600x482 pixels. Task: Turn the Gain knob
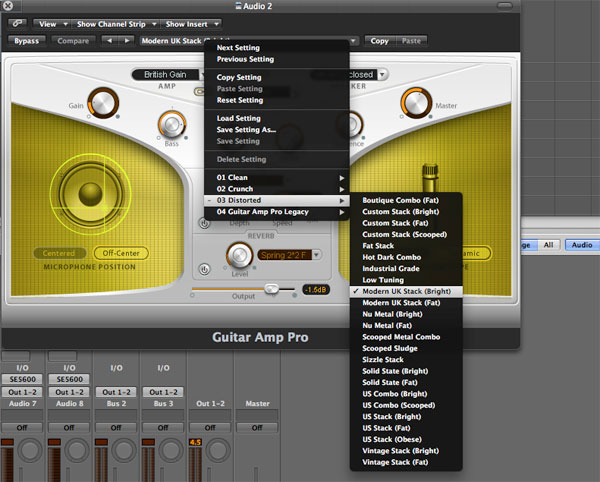coord(103,103)
